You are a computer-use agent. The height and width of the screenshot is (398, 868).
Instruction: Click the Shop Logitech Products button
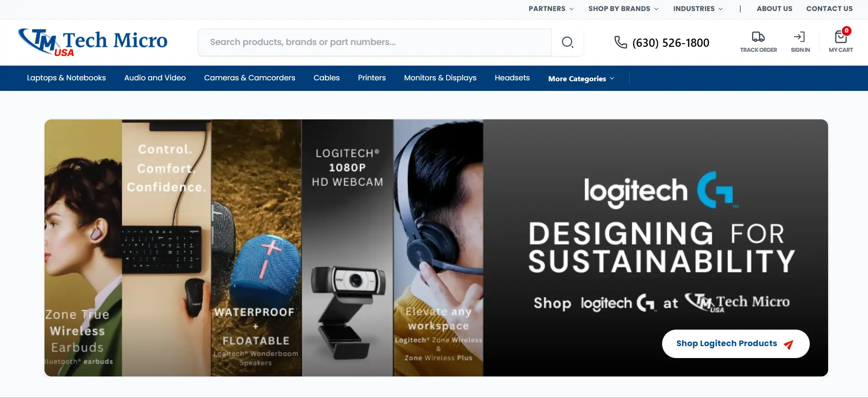(735, 344)
